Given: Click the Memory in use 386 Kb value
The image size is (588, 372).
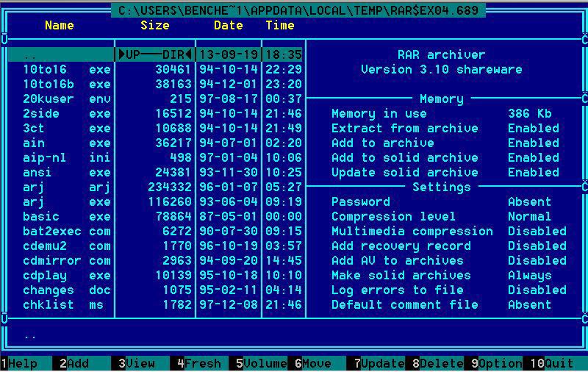Looking at the screenshot, I should (529, 114).
